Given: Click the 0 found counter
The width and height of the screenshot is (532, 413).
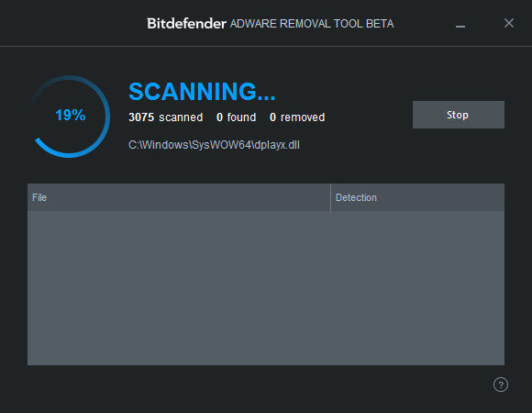Looking at the screenshot, I should click(x=236, y=117).
